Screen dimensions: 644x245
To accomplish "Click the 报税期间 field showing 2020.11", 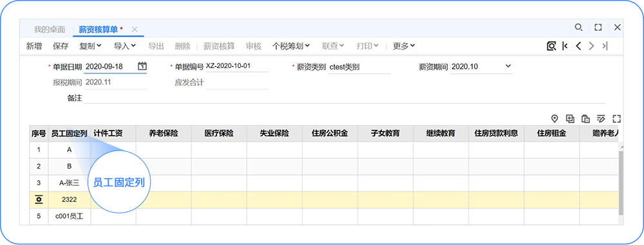I will (x=115, y=82).
